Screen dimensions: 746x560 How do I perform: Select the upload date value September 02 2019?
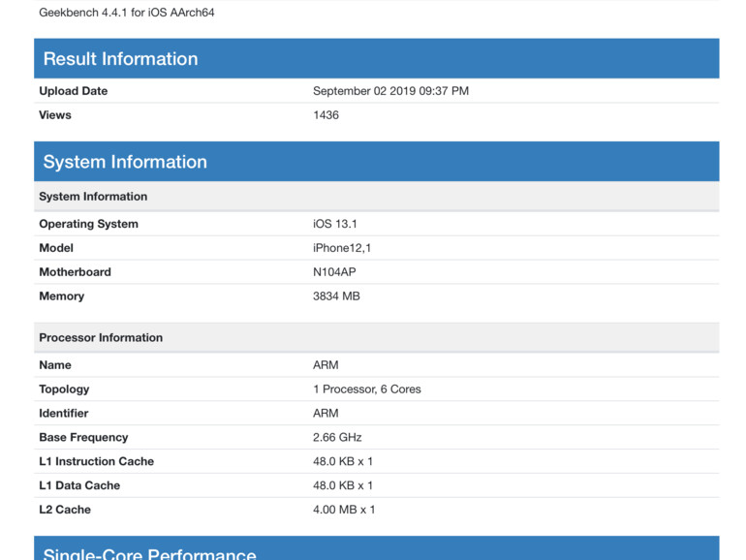[x=390, y=91]
